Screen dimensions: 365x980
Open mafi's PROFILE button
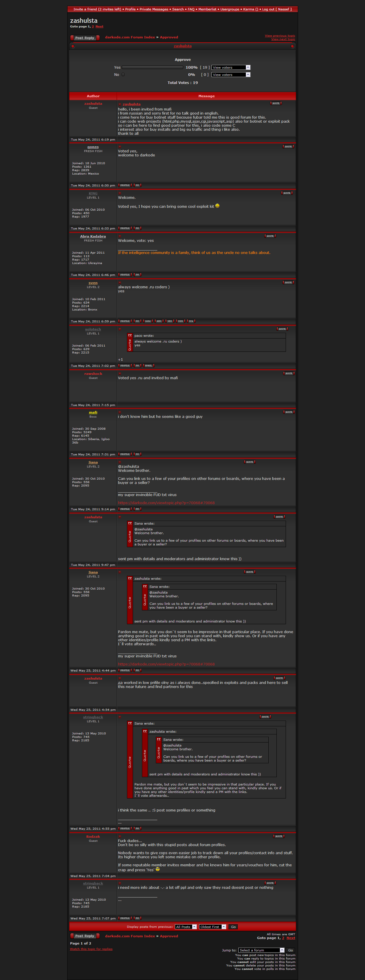[125, 454]
